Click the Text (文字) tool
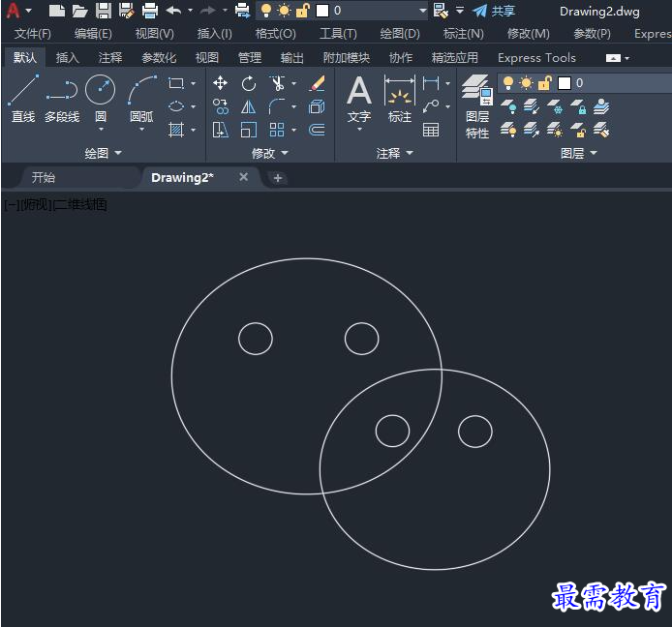Screen dimensions: 672x627 359,99
